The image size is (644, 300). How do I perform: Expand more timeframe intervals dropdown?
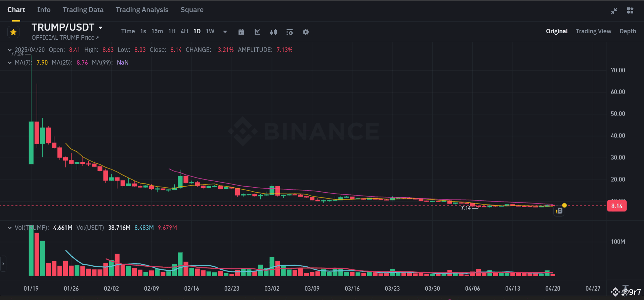pos(224,31)
